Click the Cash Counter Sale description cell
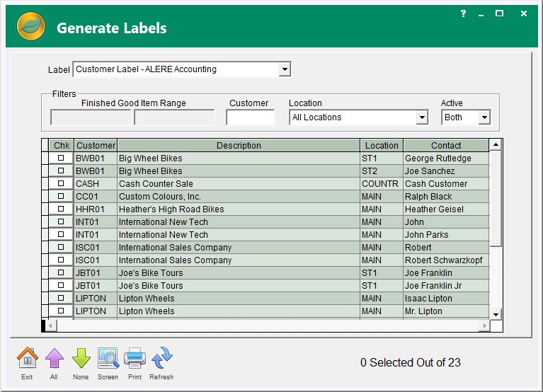The image size is (543, 392). click(x=239, y=184)
